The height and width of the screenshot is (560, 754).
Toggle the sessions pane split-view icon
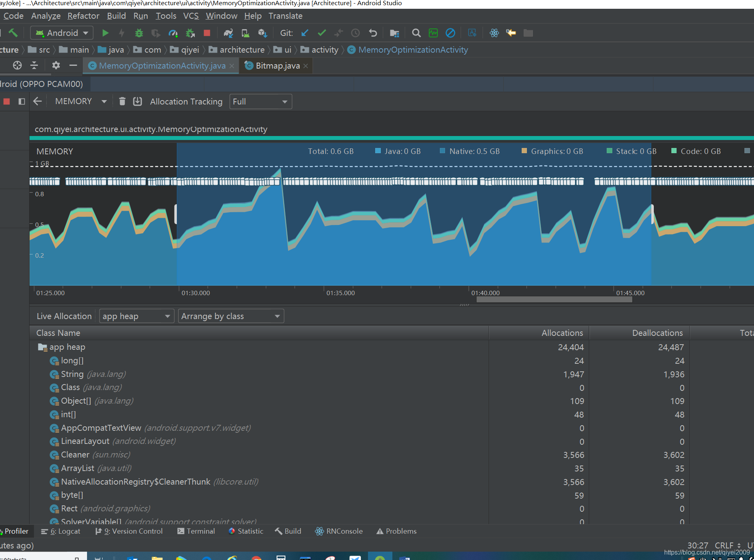point(22,101)
